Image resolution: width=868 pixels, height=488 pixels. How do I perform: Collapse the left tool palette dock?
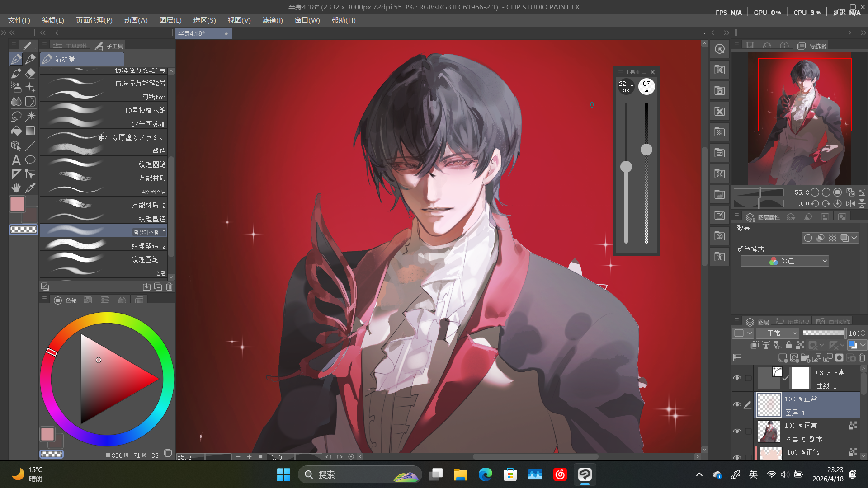point(12,33)
